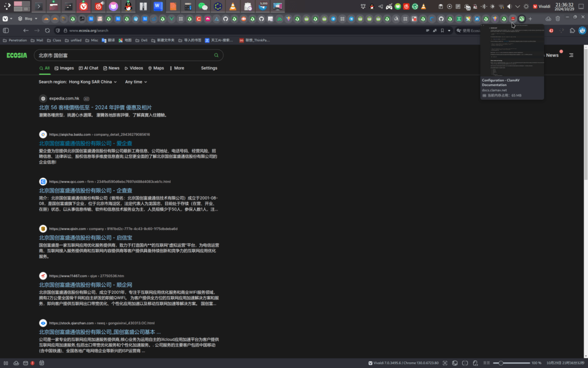Expand the Any time filter dropdown

click(x=136, y=82)
